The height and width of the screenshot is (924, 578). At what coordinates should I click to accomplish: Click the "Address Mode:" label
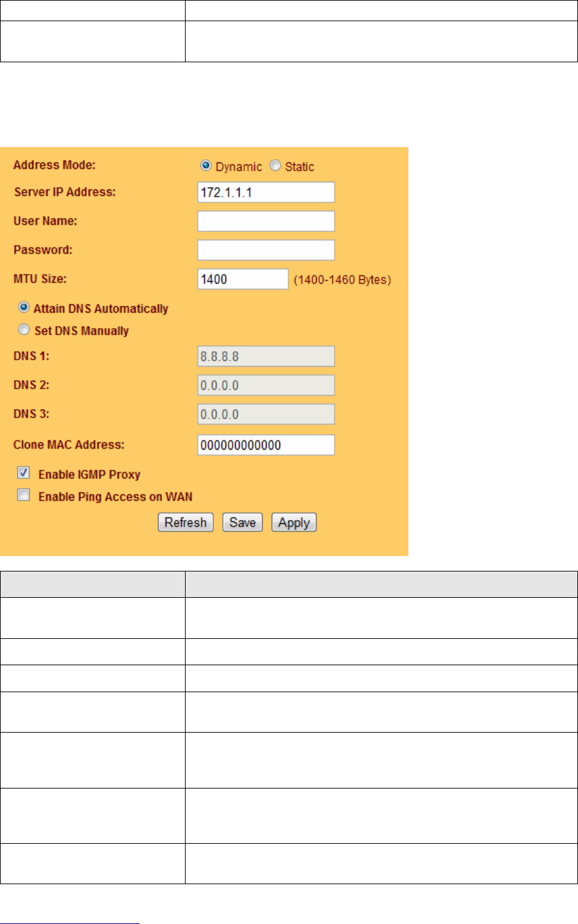55,165
